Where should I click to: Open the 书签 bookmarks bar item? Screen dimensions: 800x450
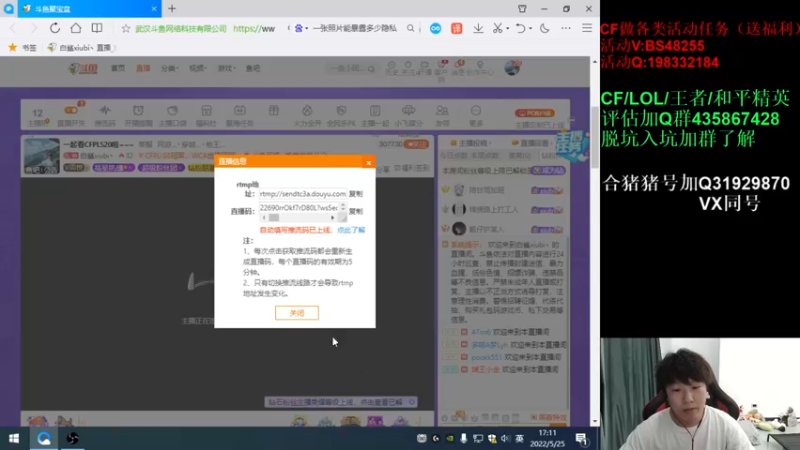(23, 47)
